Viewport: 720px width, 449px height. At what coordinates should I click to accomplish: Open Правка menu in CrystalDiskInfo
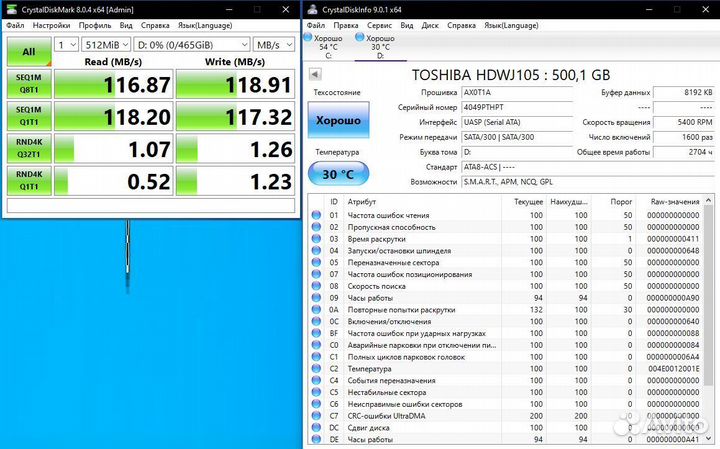tap(346, 25)
